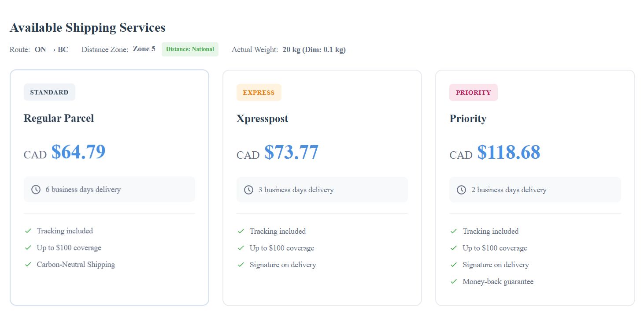644x314 pixels.
Task: Select the PRIORITY service badge
Action: pos(473,92)
